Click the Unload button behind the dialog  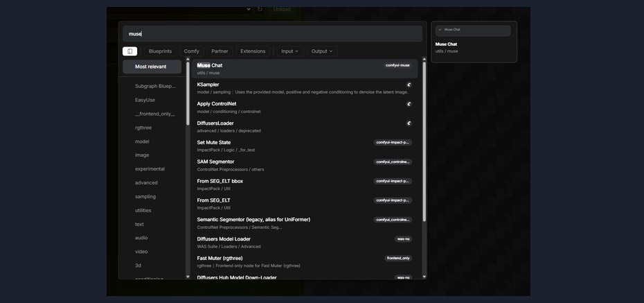pos(282,9)
